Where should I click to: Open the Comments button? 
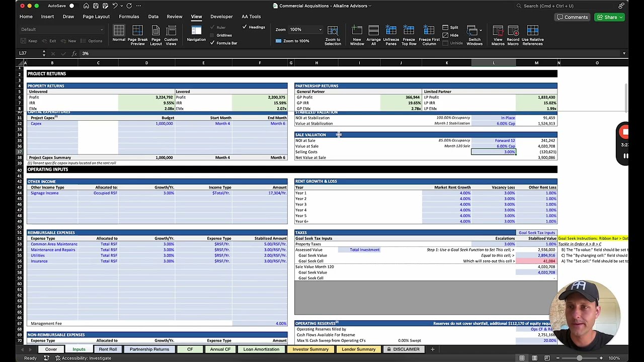[572, 17]
